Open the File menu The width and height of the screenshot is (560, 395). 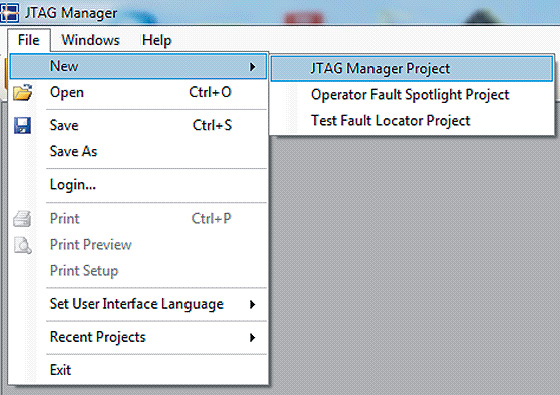(x=29, y=40)
